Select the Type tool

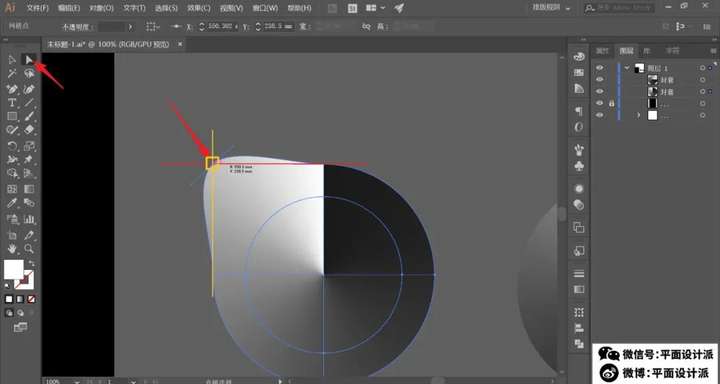click(12, 103)
